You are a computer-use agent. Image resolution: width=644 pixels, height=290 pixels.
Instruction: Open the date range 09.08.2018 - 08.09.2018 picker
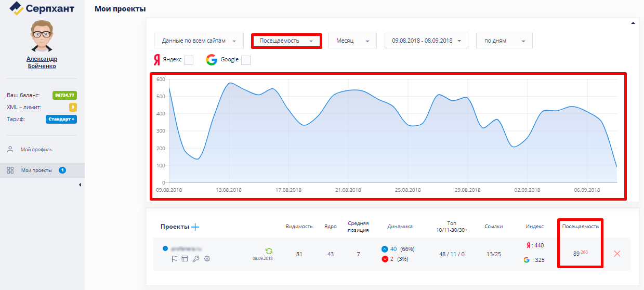coord(426,41)
